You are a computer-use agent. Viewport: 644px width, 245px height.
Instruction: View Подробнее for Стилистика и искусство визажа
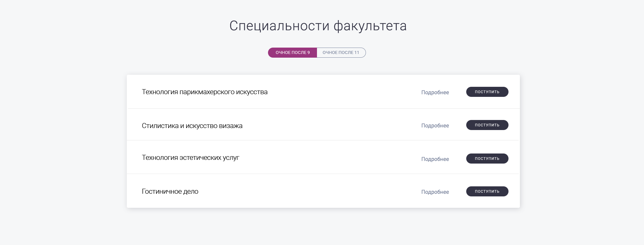click(435, 126)
